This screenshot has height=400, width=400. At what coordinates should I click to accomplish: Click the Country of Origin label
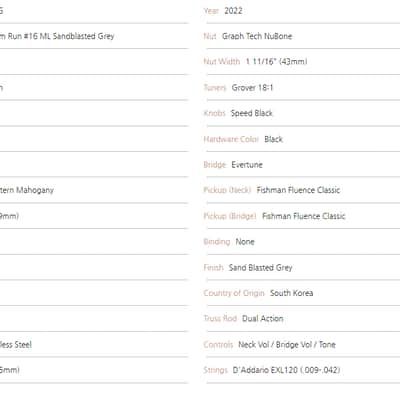point(234,293)
